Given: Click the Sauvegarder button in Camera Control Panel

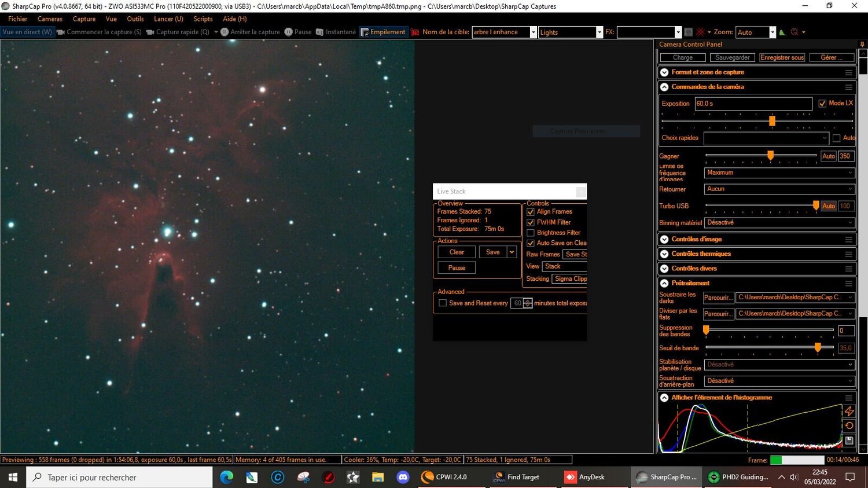Looking at the screenshot, I should tap(731, 57).
